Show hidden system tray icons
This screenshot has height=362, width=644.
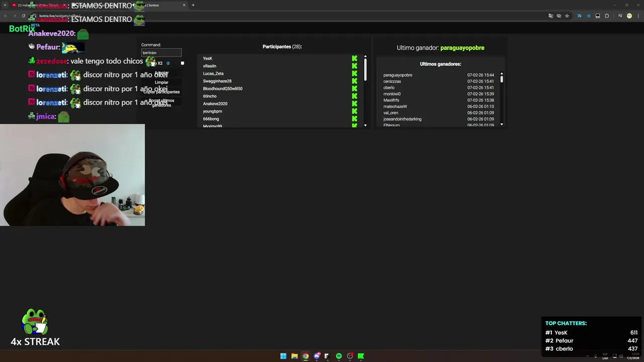(x=587, y=356)
